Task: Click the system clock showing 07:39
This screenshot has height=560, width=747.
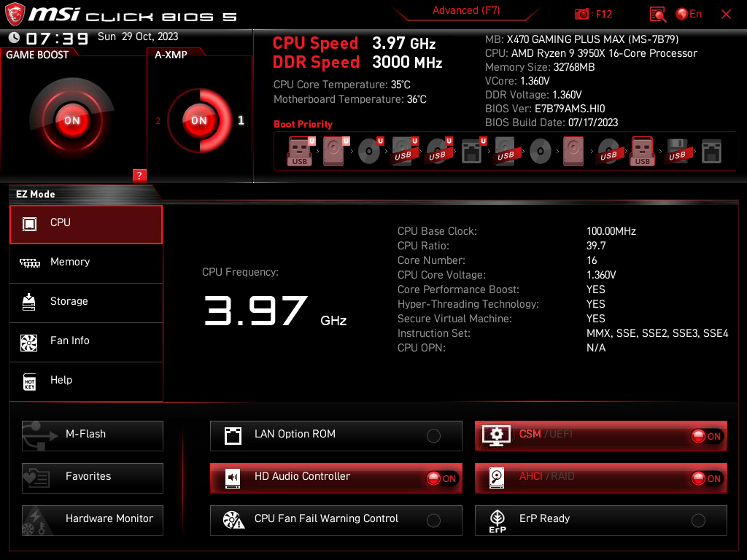Action: coord(57,39)
